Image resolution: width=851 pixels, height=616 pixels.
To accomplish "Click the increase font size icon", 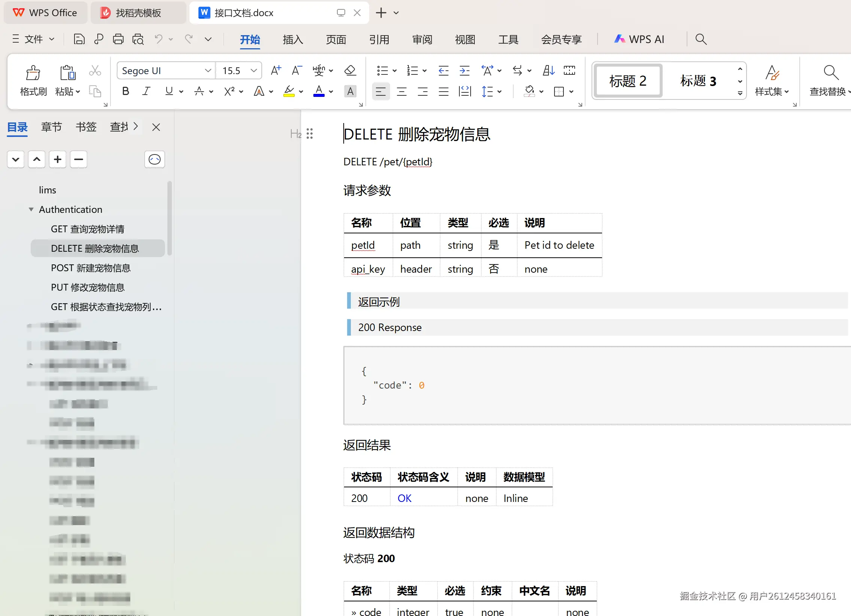I will [276, 70].
